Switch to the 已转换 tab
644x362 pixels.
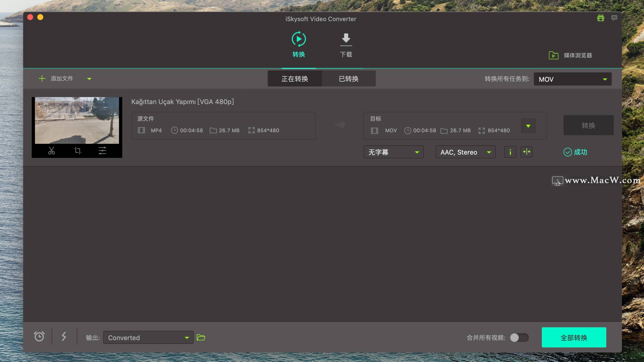click(349, 78)
